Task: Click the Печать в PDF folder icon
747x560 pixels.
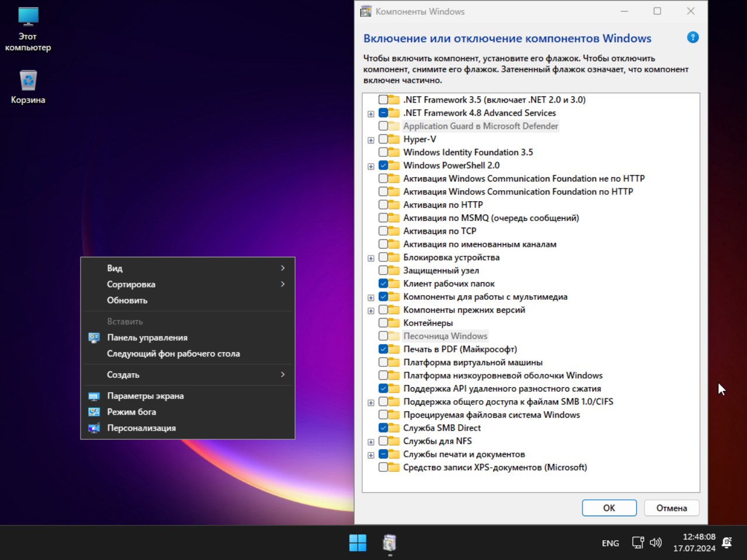Action: 394,349
